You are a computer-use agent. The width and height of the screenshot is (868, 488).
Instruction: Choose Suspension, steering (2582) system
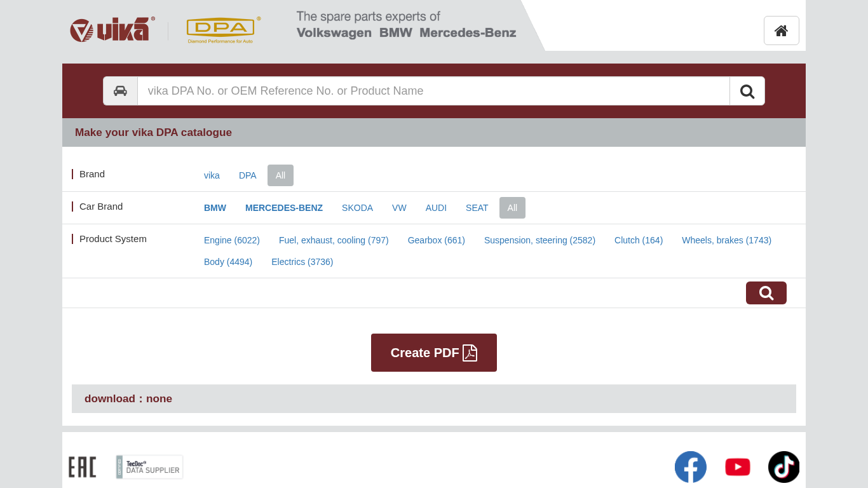coord(539,240)
